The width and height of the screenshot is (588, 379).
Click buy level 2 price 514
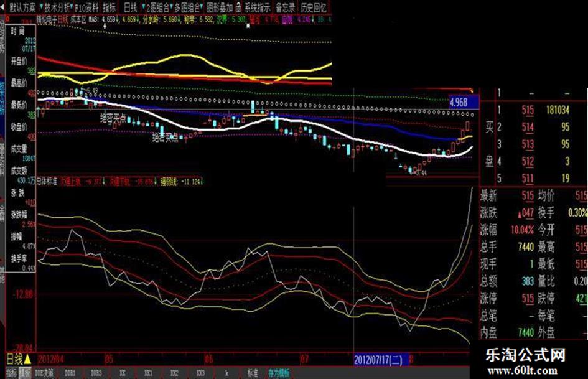(528, 127)
